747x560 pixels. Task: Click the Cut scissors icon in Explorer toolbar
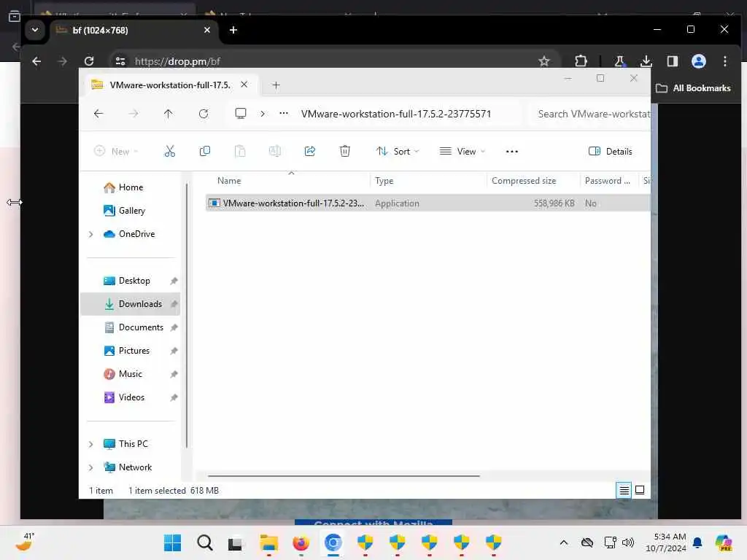tap(169, 152)
